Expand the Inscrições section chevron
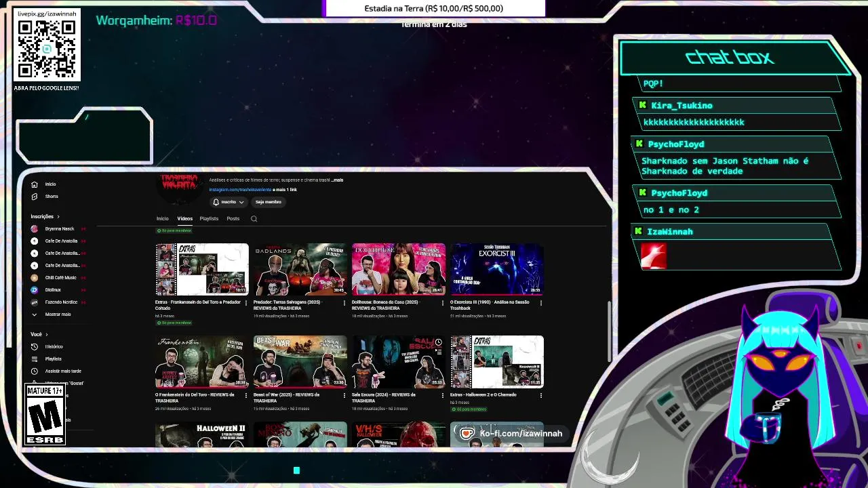 58,217
